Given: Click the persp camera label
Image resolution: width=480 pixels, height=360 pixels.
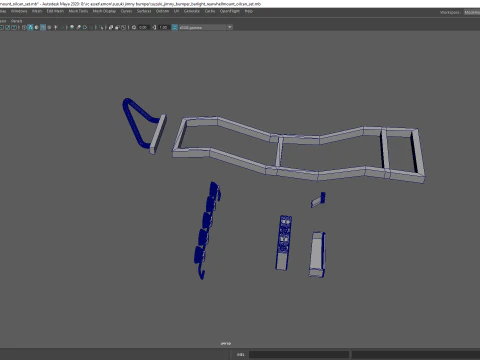Looking at the screenshot, I should (x=226, y=343).
